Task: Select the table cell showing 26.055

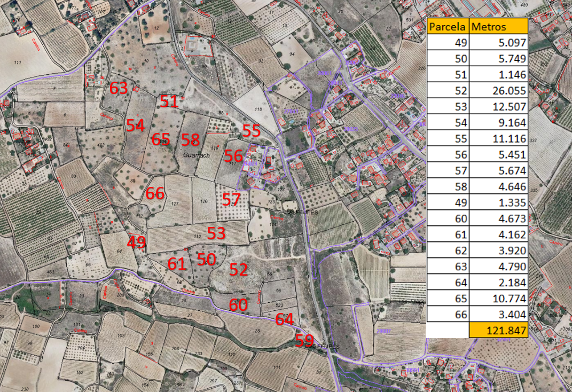Action: (498, 91)
